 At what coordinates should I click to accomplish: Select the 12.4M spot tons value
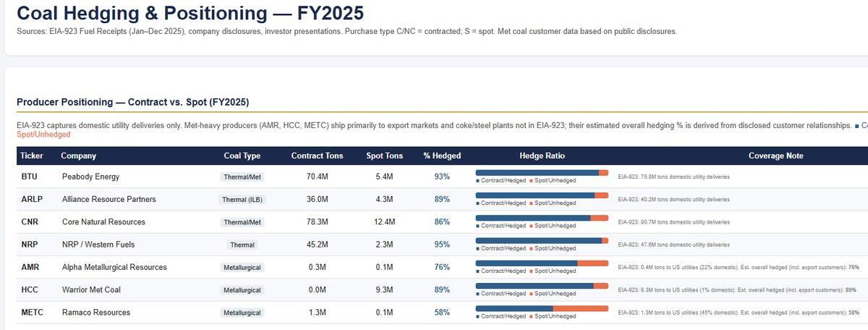coord(384,221)
